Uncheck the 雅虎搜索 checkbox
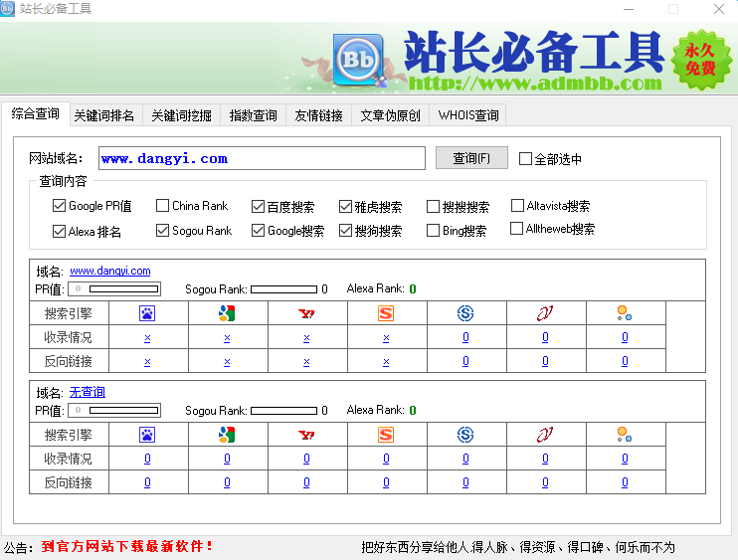This screenshot has width=738, height=560. 345,206
